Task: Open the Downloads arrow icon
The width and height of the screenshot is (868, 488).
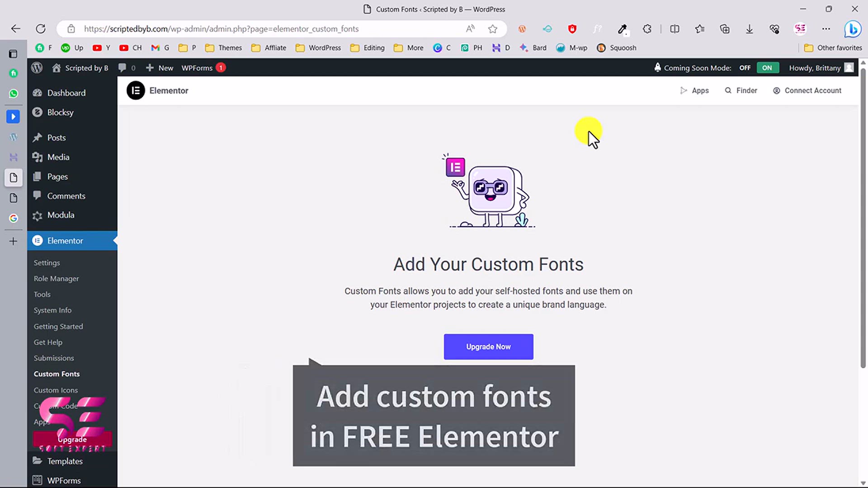Action: click(749, 29)
